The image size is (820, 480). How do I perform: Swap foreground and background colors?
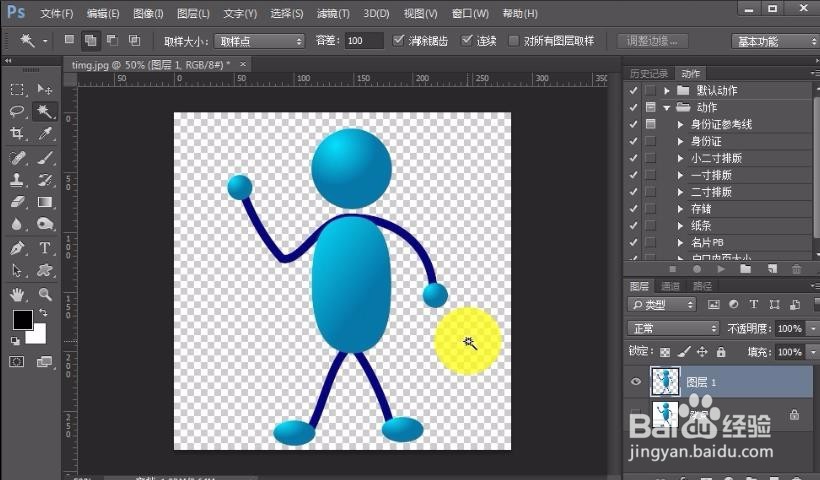coord(43,312)
